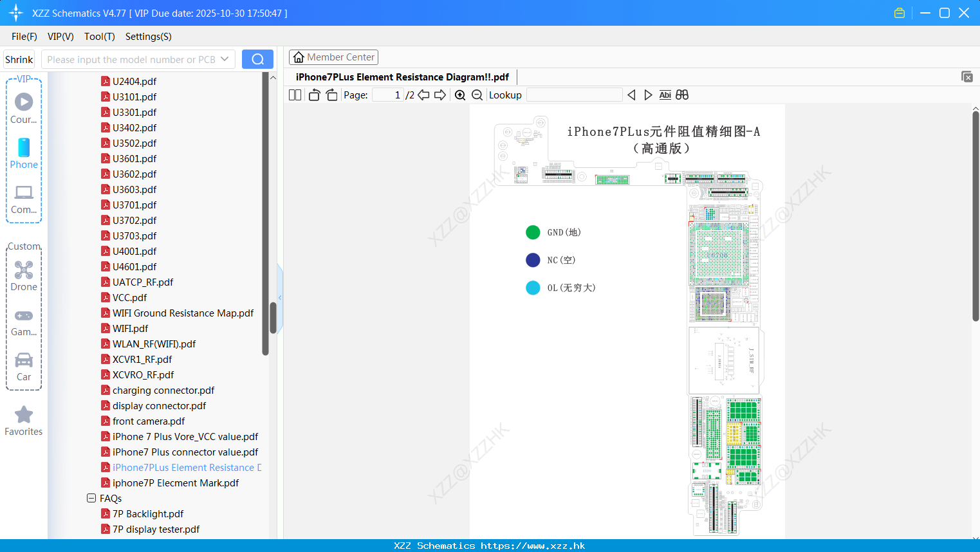Open the Settings(S) menu
Viewport: 980px width, 552px height.
tap(149, 37)
